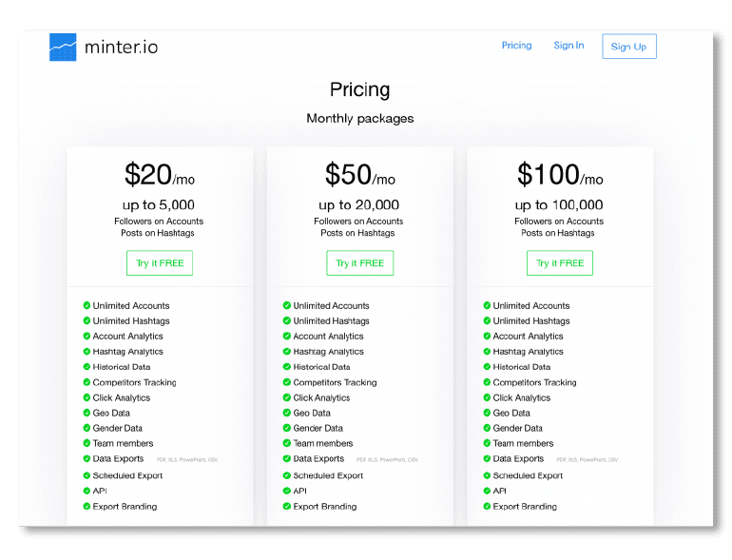The width and height of the screenshot is (732, 560).
Task: Click Competitors Tracking in the $100 plan list
Action: [534, 382]
